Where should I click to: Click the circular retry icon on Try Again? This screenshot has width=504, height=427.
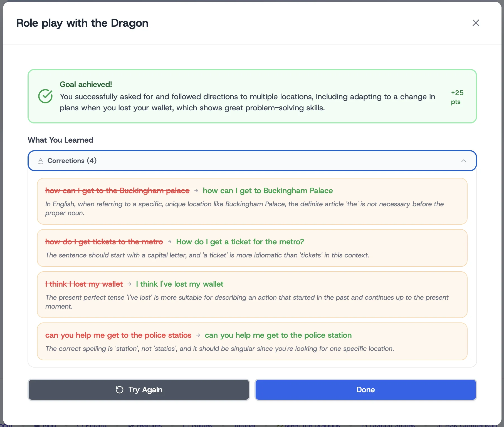[x=119, y=390]
